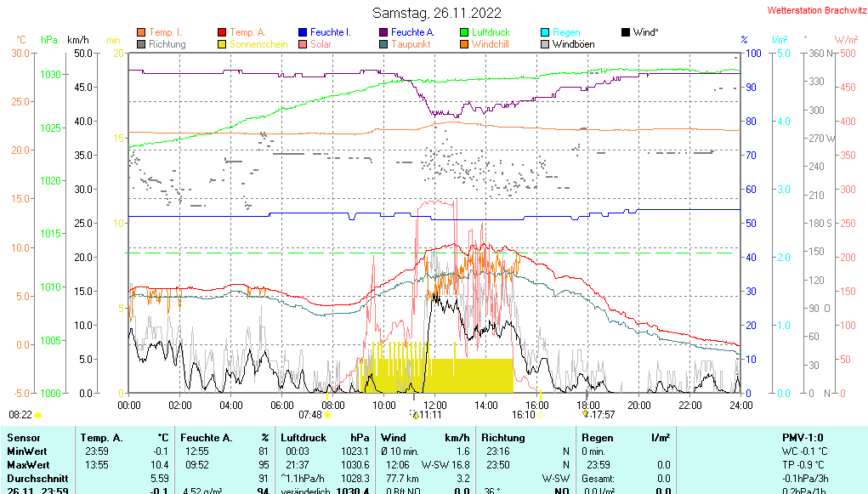Click the blue Feuchte I. legend swatch

pos(303,32)
